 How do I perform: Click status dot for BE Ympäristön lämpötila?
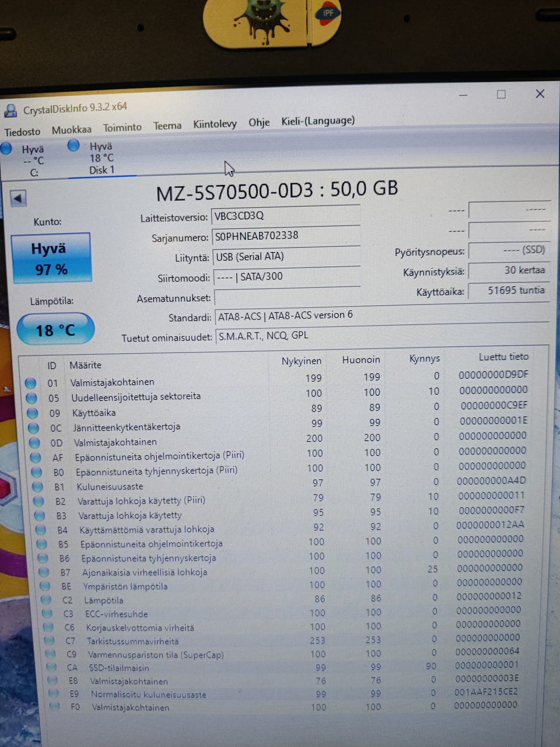[45, 587]
